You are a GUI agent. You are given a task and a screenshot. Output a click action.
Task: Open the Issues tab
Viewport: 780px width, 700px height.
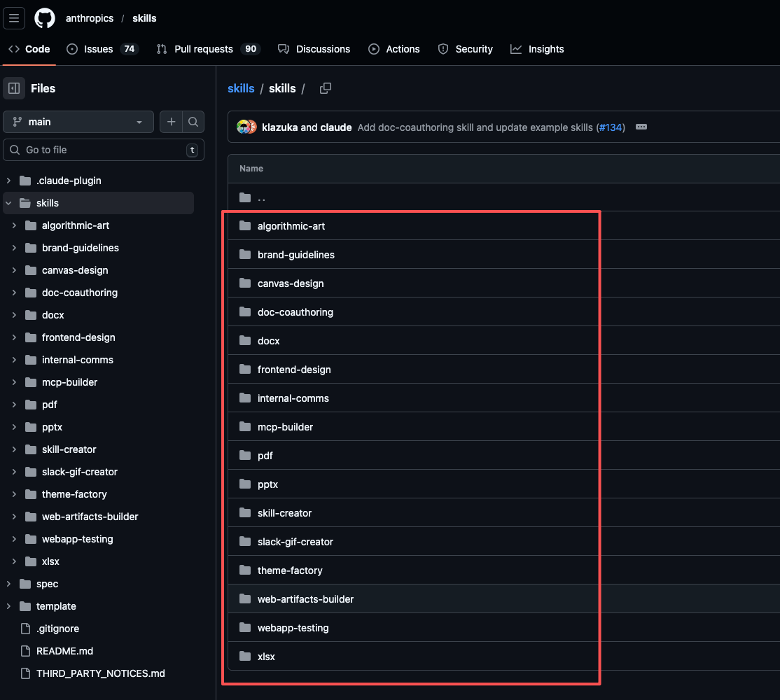(x=102, y=49)
